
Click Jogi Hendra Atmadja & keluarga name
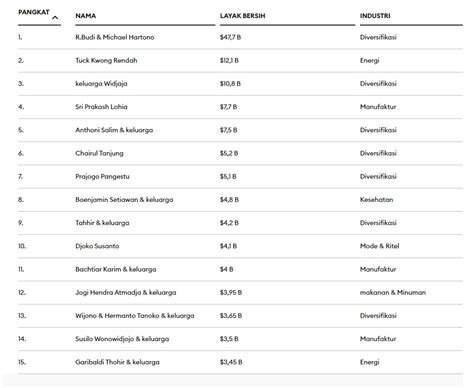click(x=126, y=293)
